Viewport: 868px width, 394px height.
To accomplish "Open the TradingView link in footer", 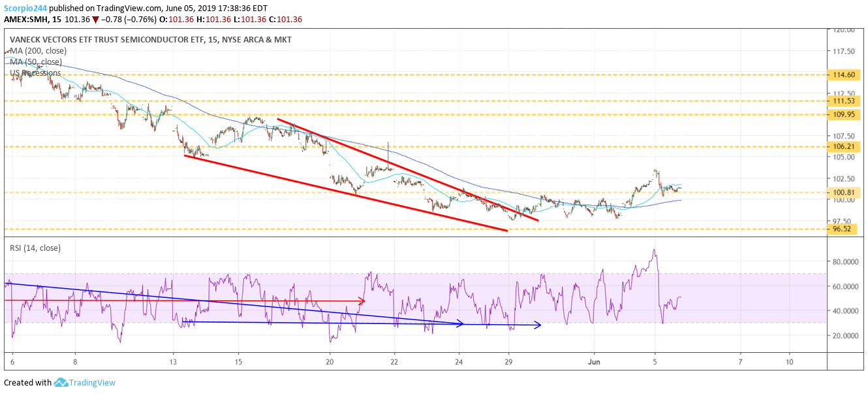I will tap(93, 383).
